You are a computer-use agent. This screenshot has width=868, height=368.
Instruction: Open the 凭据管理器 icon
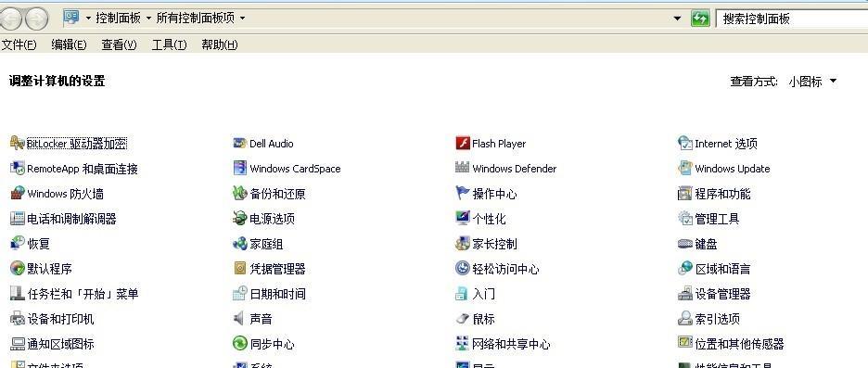(x=239, y=269)
